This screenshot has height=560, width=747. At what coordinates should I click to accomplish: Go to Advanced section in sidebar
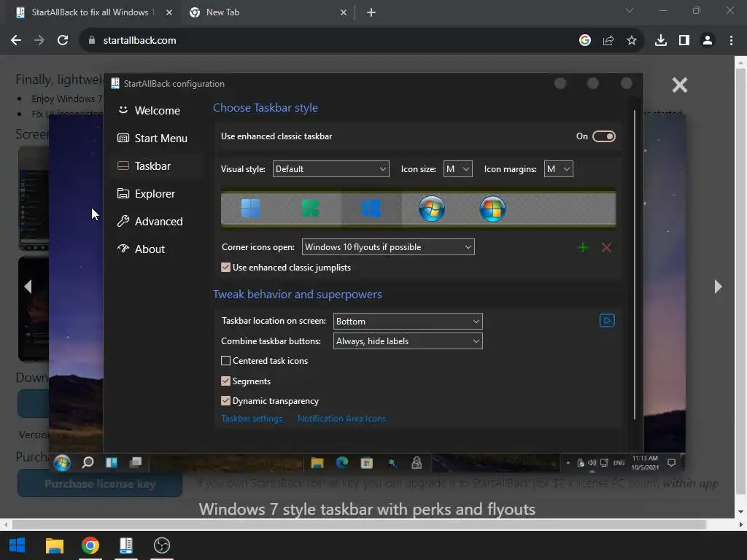(158, 222)
